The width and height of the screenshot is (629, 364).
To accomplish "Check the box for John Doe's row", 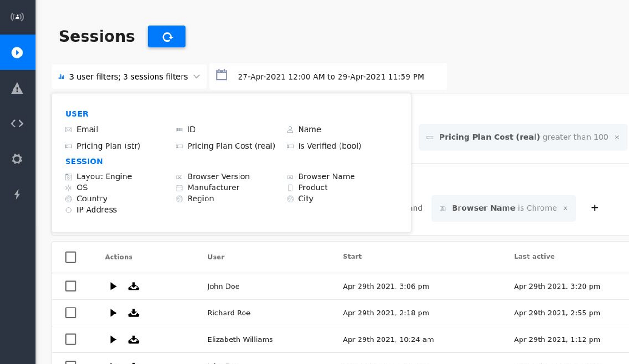I will pos(71,286).
